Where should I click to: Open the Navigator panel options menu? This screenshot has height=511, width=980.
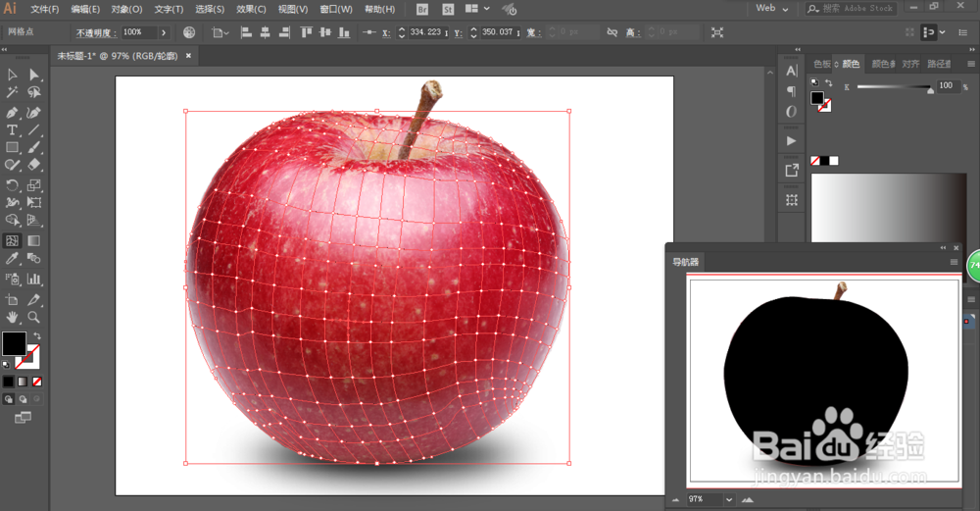pos(954,262)
